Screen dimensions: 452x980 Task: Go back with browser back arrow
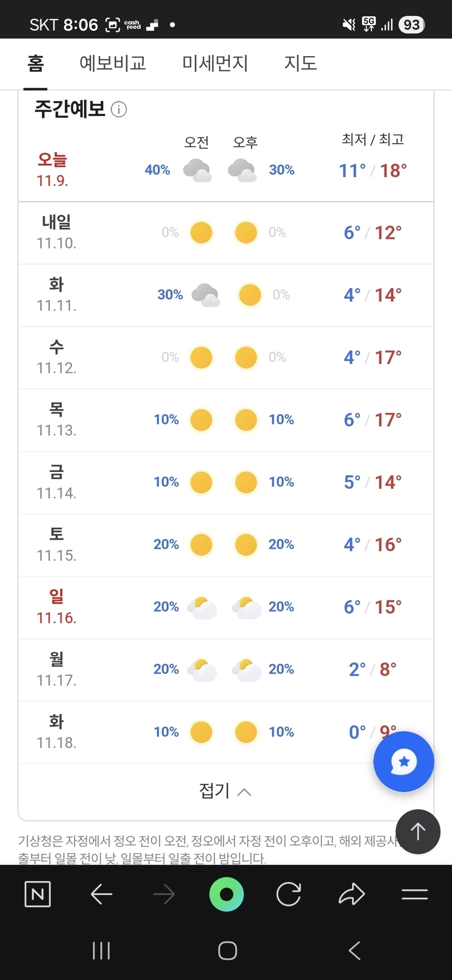click(x=101, y=894)
